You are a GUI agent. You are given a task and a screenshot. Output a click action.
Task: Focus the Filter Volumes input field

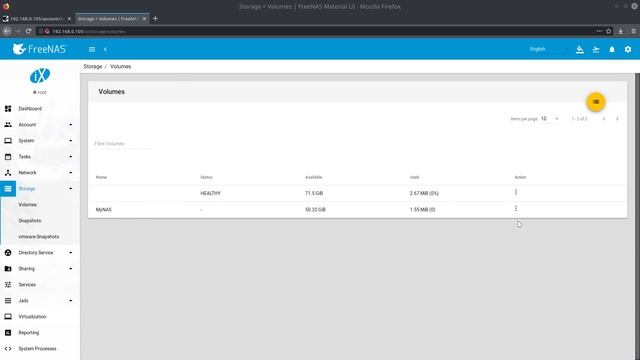[122, 144]
